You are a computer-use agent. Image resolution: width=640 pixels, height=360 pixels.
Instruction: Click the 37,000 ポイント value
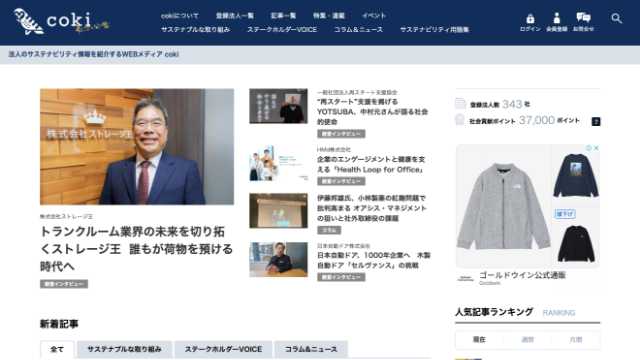point(537,120)
